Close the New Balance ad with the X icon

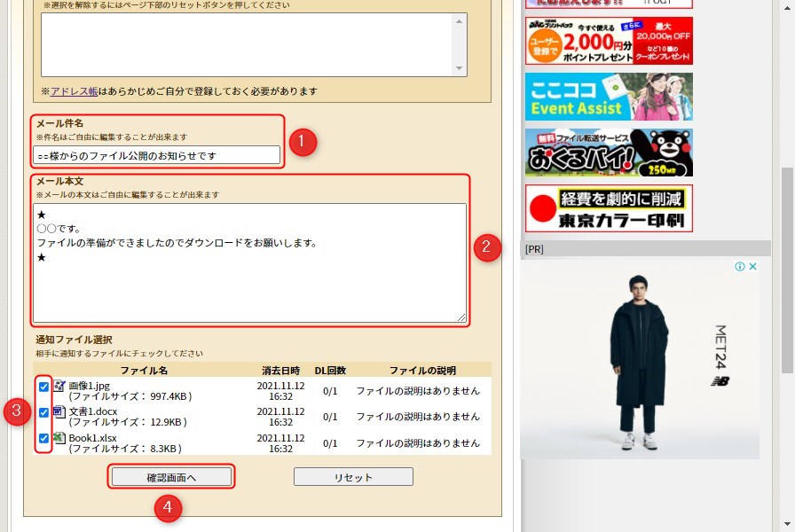pos(752,267)
